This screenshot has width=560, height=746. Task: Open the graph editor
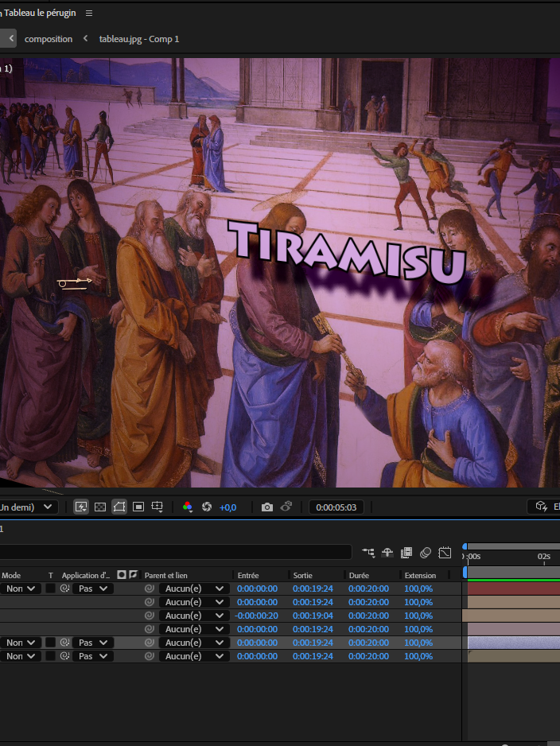tap(445, 552)
